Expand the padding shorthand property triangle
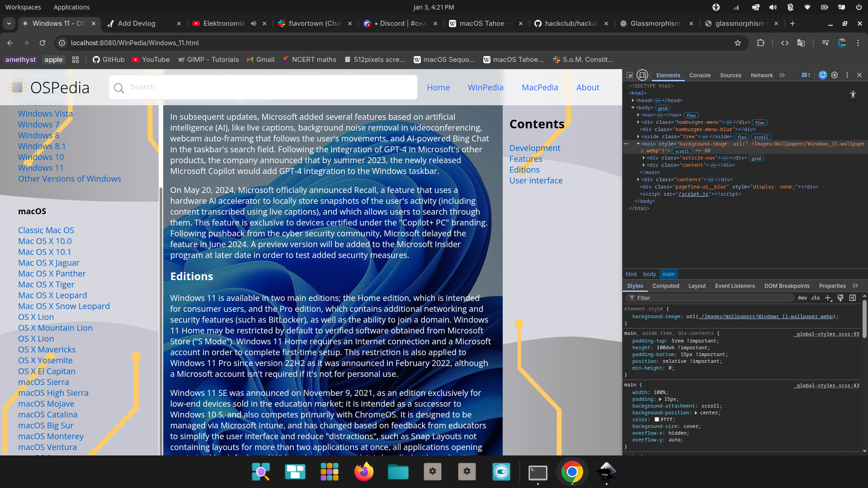The height and width of the screenshot is (488, 868). click(660, 399)
